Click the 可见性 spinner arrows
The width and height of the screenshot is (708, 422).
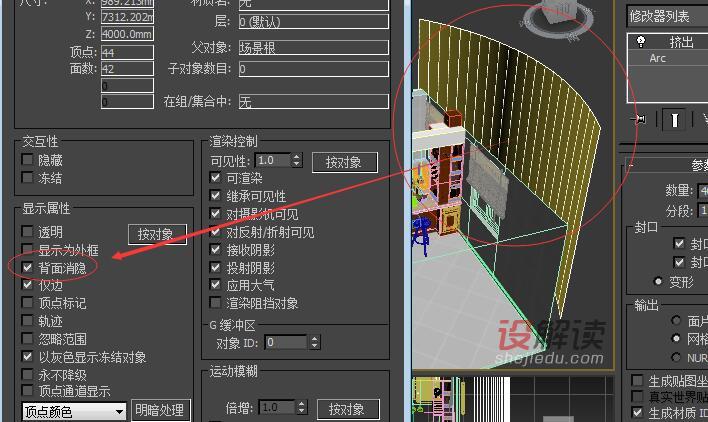pos(297,160)
